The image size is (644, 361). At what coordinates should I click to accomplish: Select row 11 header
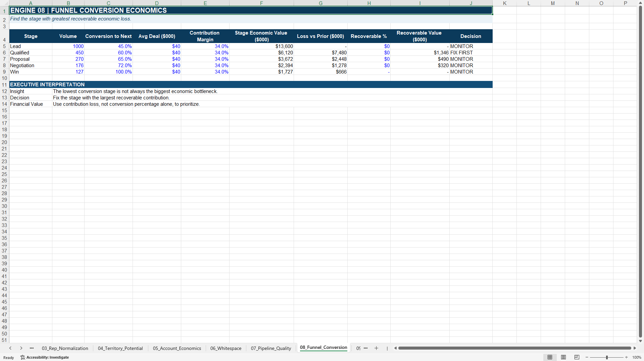click(x=4, y=85)
